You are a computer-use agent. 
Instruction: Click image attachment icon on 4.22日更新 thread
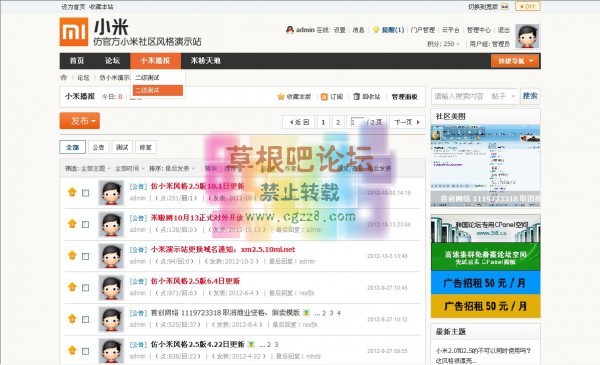[x=251, y=344]
